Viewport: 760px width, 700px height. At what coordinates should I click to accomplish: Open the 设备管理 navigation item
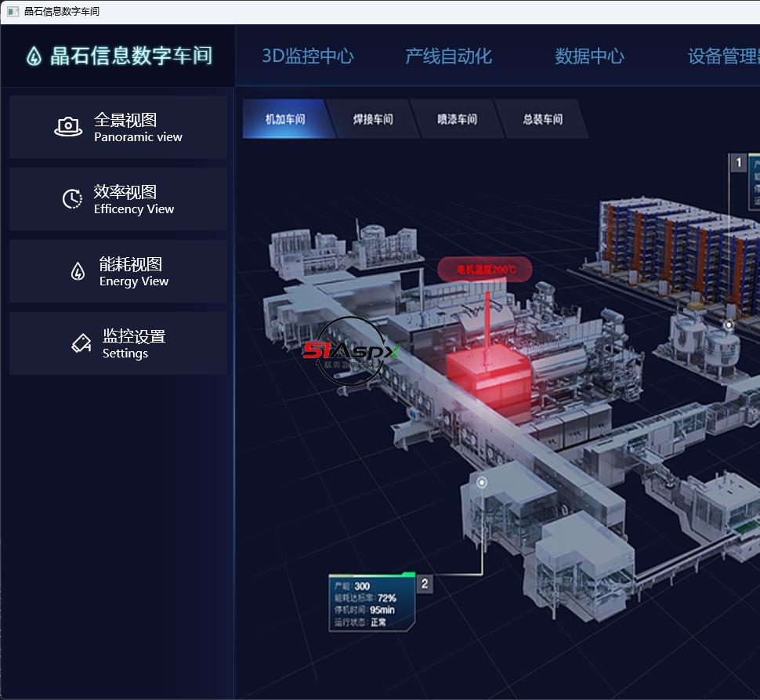[724, 56]
